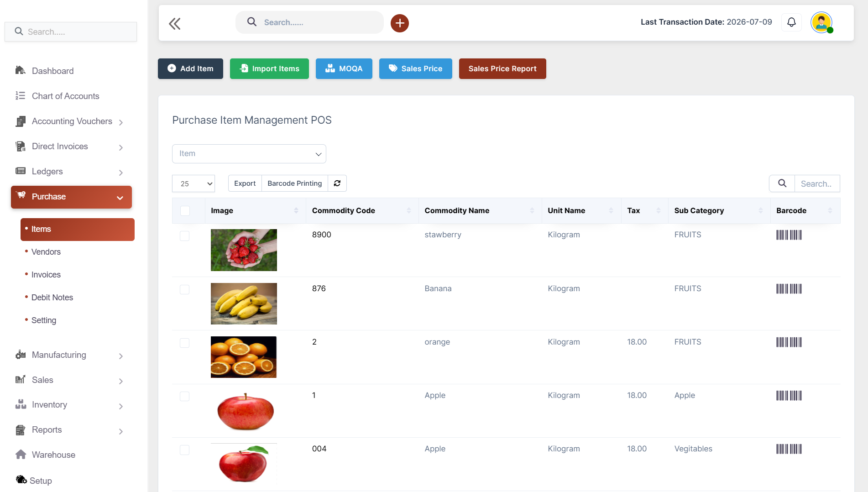
Task: Click the orange product thumbnail
Action: point(244,357)
